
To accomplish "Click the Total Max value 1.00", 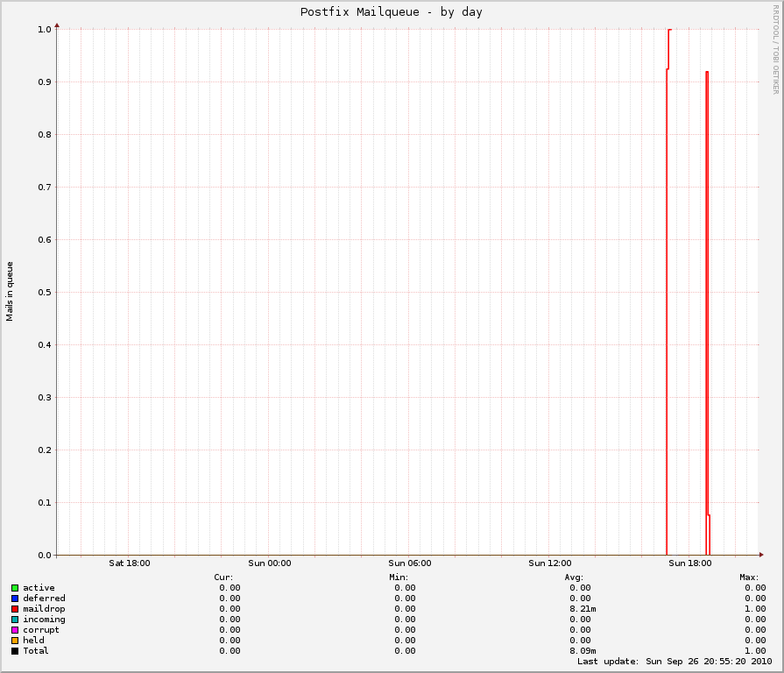I will click(x=755, y=651).
